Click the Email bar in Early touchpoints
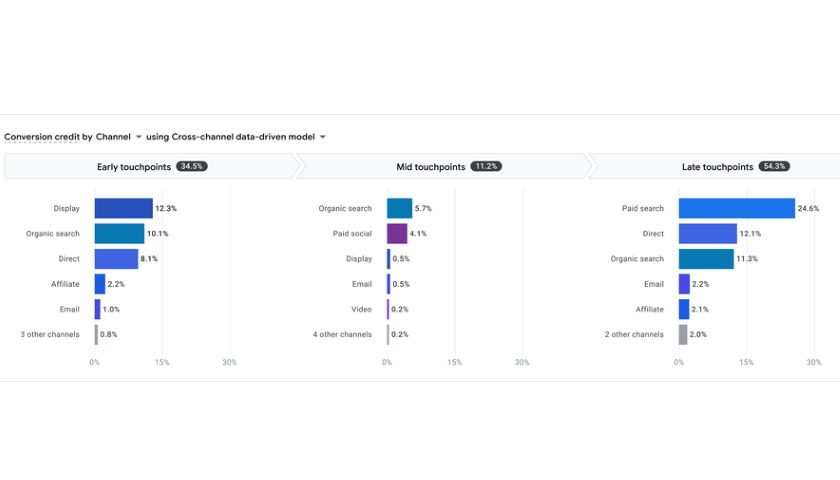The height and width of the screenshot is (480, 840). coord(98,309)
